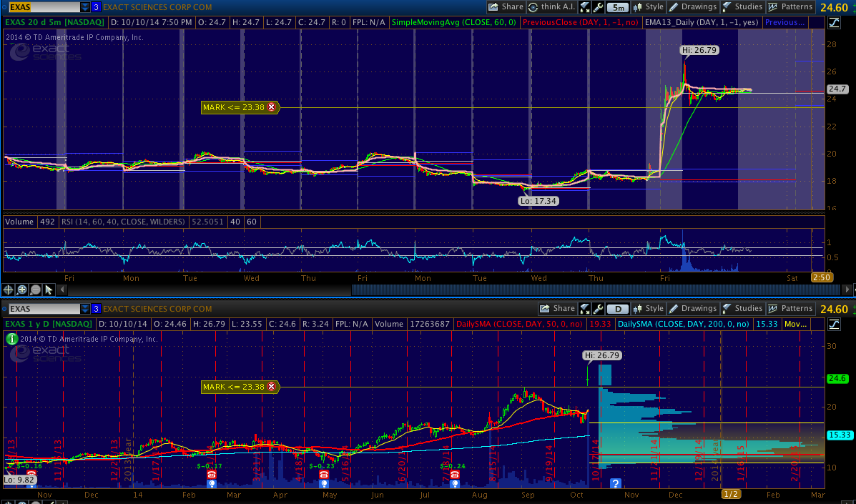
Task: Expand the symbol dropdown arrow in lower chart
Action: click(x=86, y=309)
